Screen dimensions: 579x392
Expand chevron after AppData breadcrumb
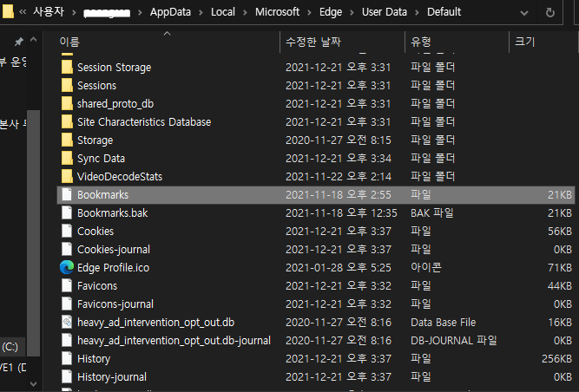point(201,12)
